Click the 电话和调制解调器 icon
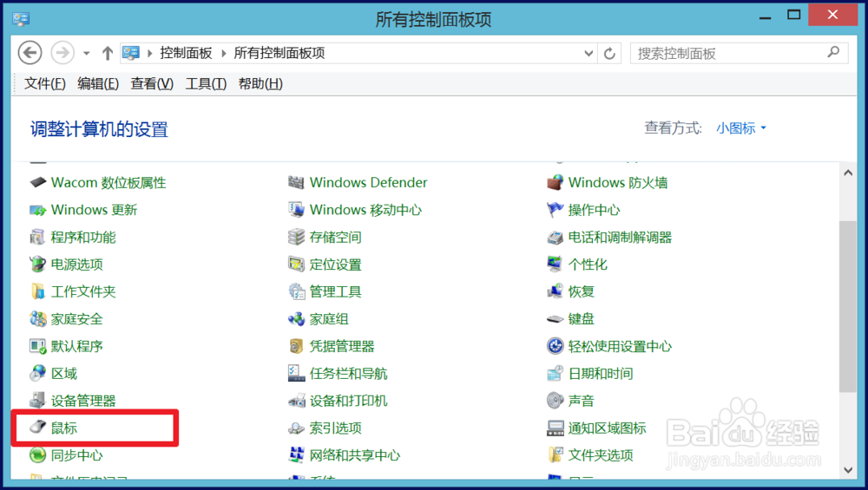 [555, 238]
